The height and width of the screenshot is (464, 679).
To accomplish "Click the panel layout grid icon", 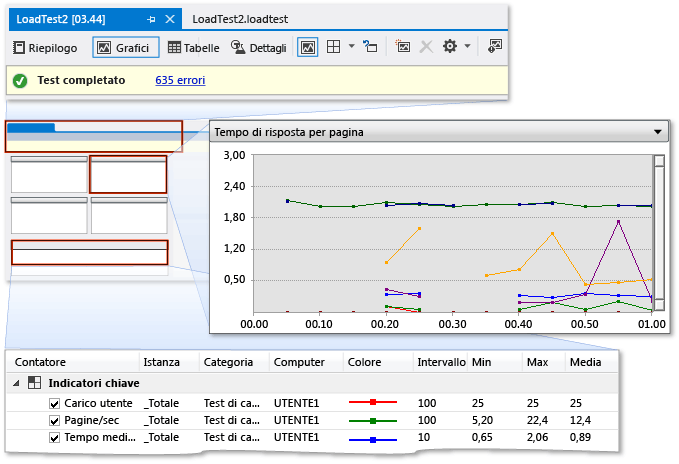I will pyautogui.click(x=335, y=47).
